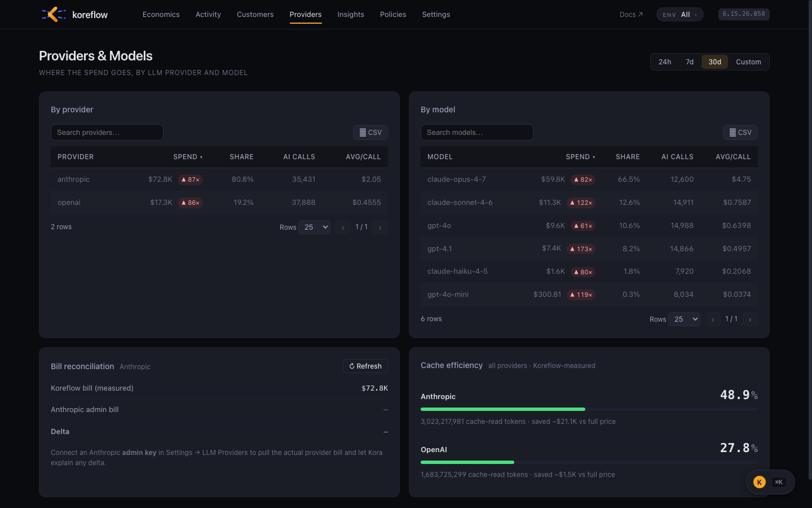Click AVG/CALL header in model table
Viewport: 812px width, 508px height.
[733, 157]
